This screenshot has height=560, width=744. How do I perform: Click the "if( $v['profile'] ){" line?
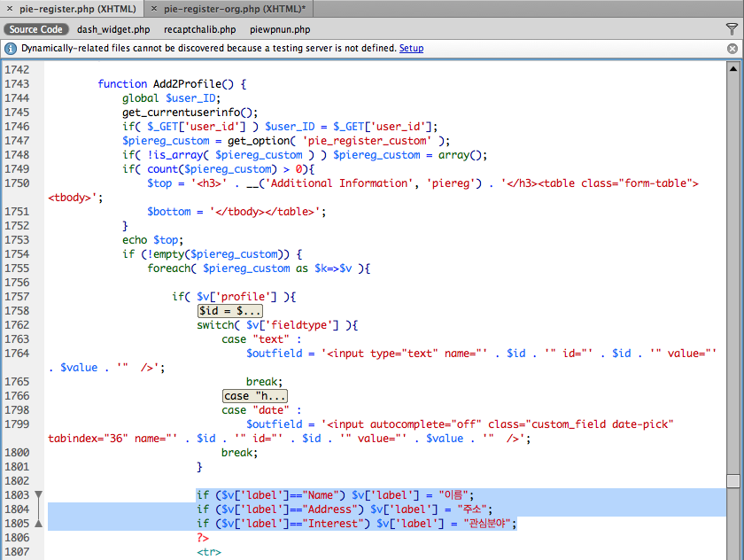click(234, 297)
